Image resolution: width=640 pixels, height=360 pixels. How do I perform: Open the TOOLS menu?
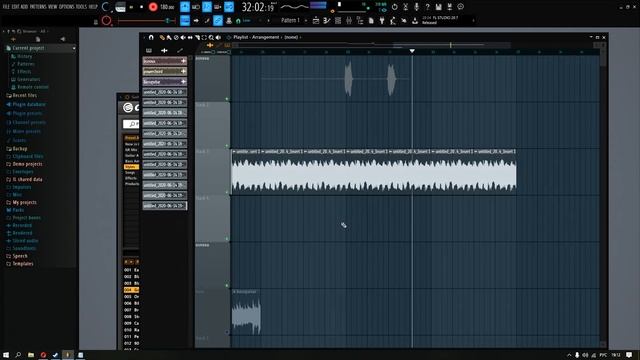(x=81, y=7)
